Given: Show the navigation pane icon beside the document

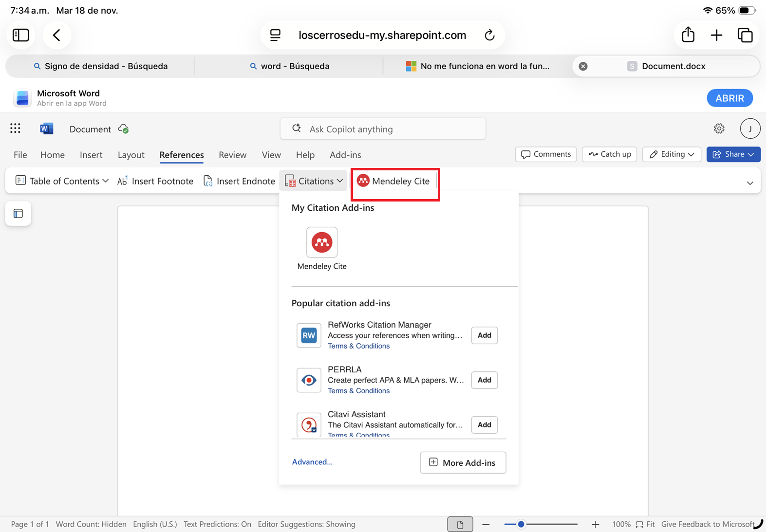Looking at the screenshot, I should click(19, 214).
